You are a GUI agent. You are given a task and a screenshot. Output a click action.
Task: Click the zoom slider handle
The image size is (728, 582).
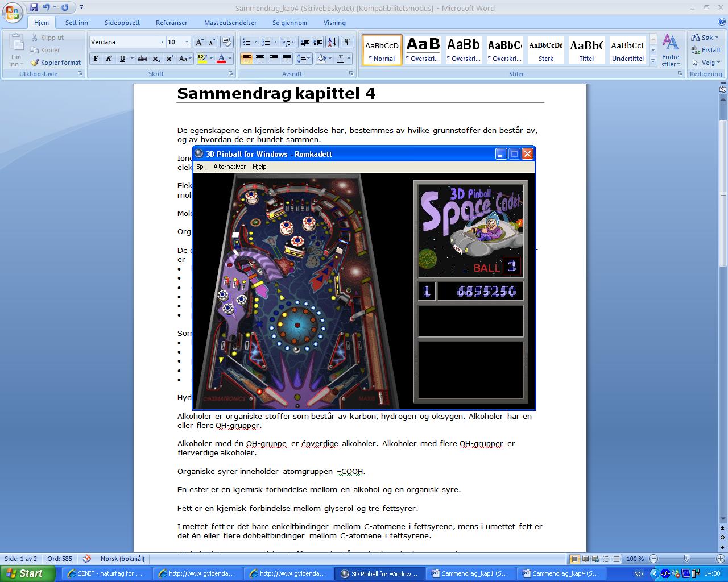coord(686,559)
